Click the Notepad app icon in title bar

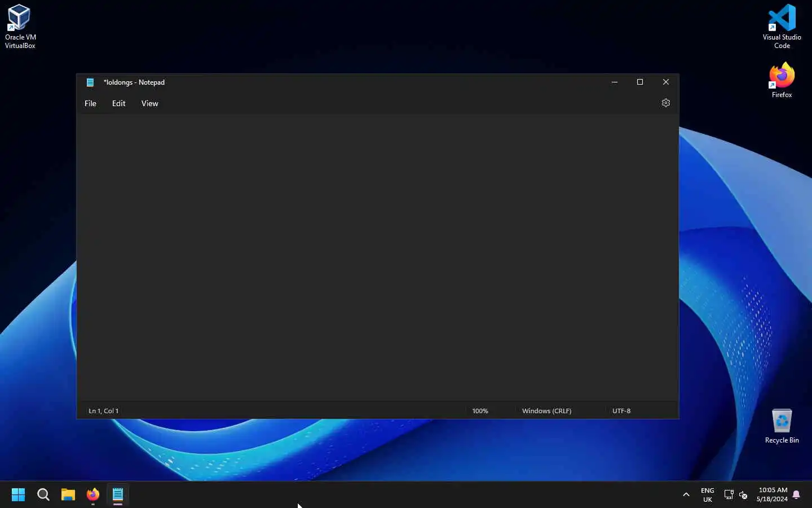point(90,82)
